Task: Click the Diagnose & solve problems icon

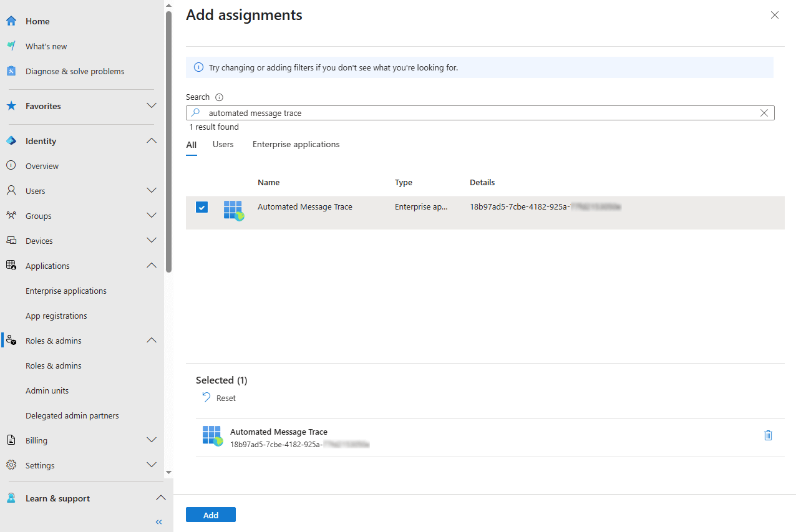Action: [x=11, y=71]
